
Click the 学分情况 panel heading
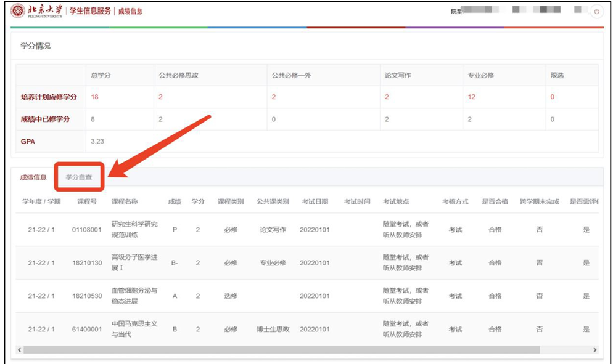(x=36, y=46)
